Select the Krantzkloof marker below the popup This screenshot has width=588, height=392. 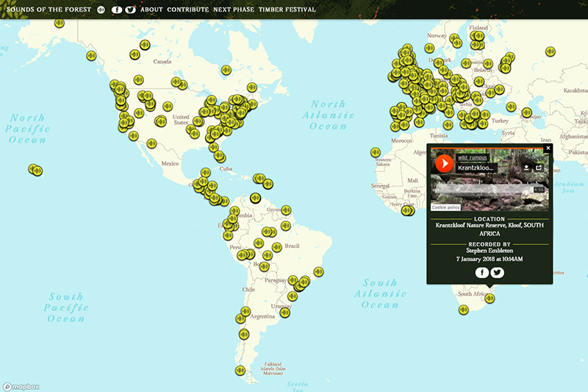tap(490, 299)
